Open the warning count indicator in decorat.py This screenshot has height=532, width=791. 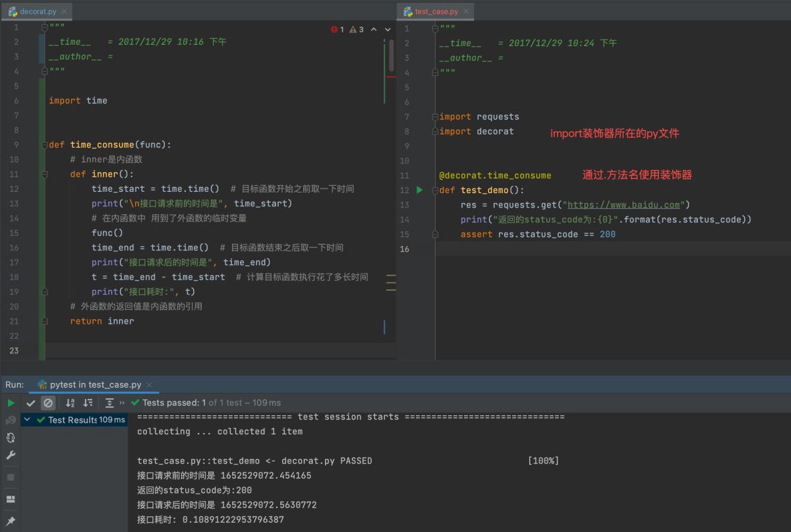point(357,30)
